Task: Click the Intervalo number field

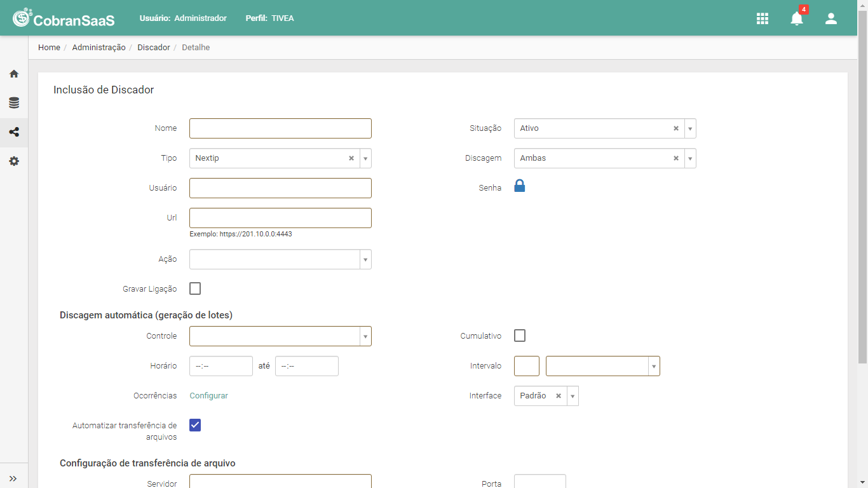Action: (527, 366)
